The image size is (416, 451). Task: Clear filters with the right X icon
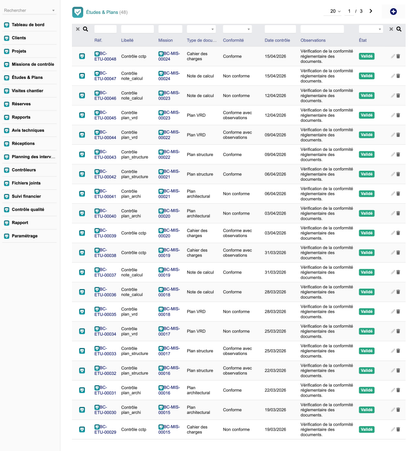[391, 29]
